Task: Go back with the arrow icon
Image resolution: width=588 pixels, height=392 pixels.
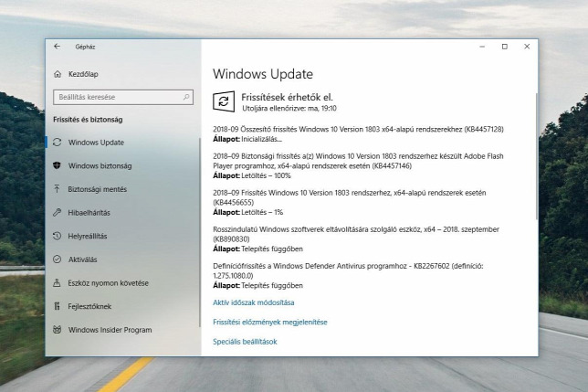Action: pyautogui.click(x=57, y=47)
